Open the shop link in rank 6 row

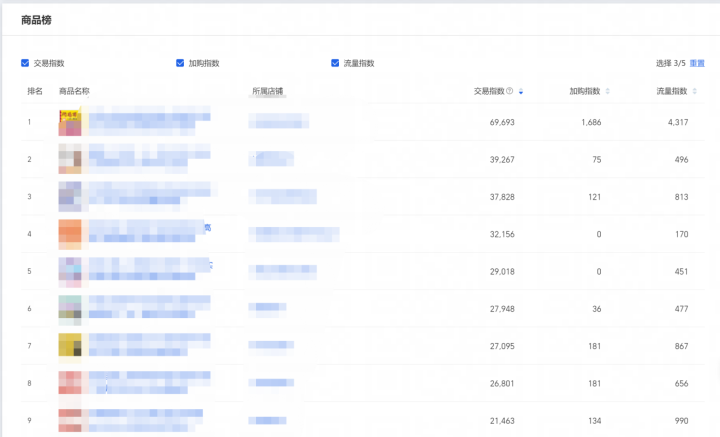click(267, 307)
